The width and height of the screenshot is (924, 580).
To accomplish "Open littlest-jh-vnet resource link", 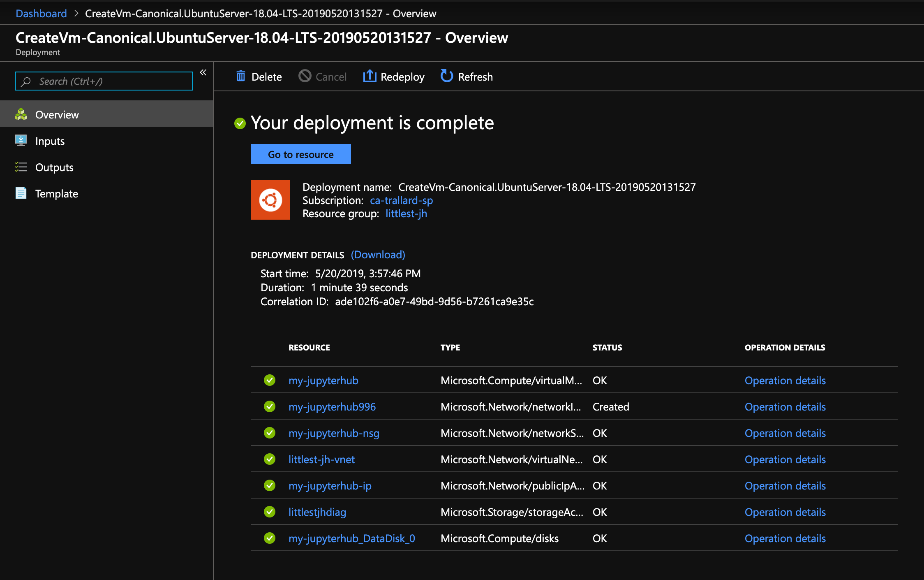I will [321, 459].
